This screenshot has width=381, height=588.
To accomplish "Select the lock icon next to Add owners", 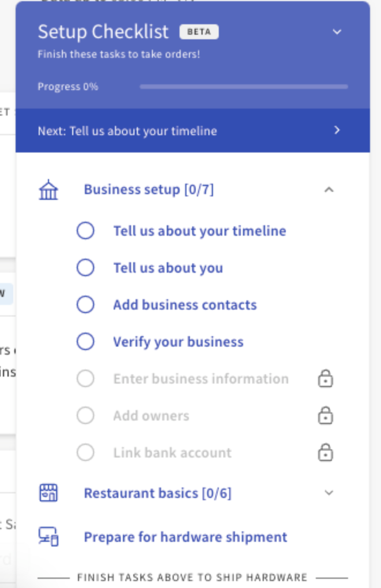I will click(326, 416).
